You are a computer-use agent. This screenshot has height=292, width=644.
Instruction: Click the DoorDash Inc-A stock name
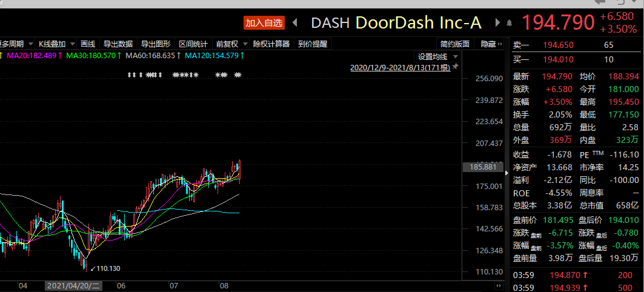419,23
